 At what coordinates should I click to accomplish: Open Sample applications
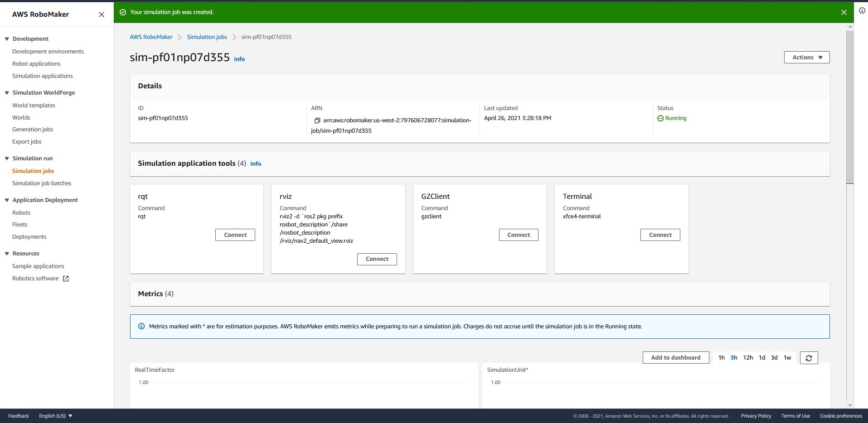pyautogui.click(x=38, y=266)
